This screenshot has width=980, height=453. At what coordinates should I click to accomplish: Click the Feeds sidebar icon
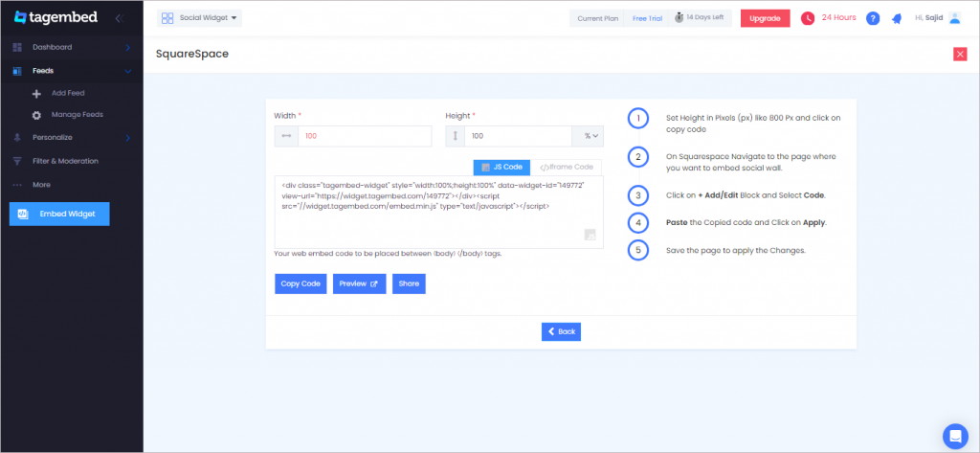(x=17, y=71)
